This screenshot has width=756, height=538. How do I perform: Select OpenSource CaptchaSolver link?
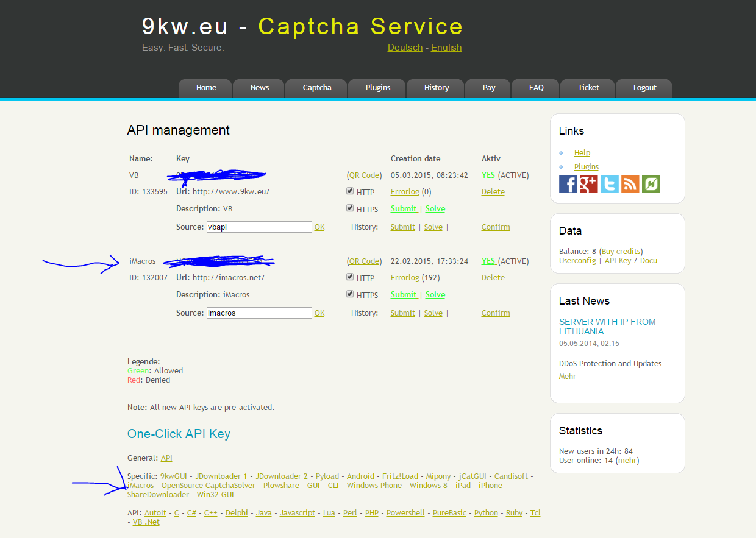pos(208,486)
